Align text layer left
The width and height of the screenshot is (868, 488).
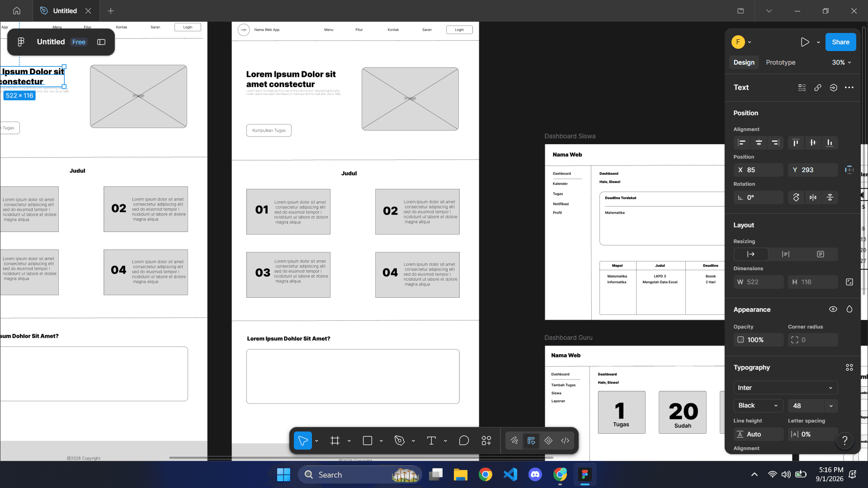tap(742, 143)
